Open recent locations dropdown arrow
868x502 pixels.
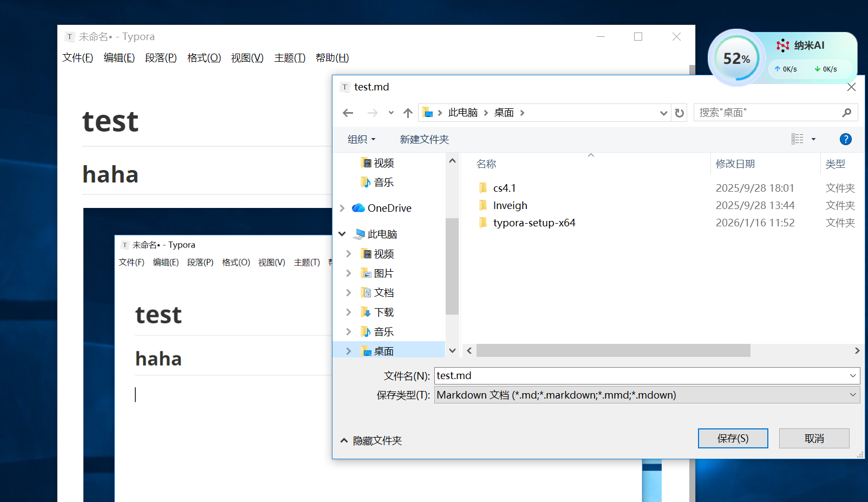(391, 113)
